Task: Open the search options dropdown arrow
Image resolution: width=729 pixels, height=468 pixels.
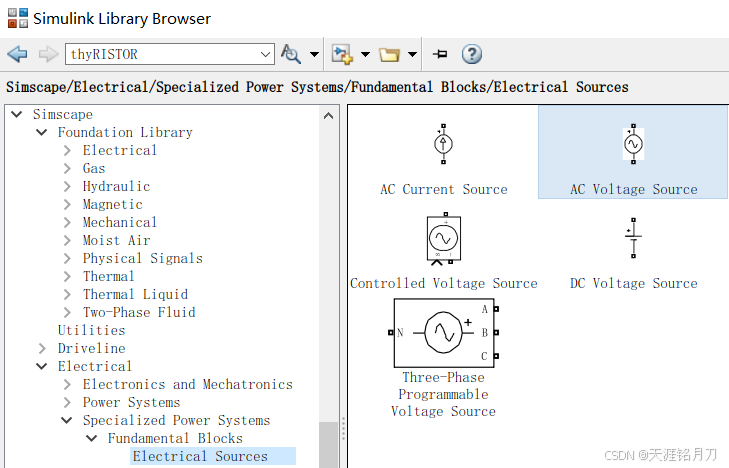Action: point(314,54)
